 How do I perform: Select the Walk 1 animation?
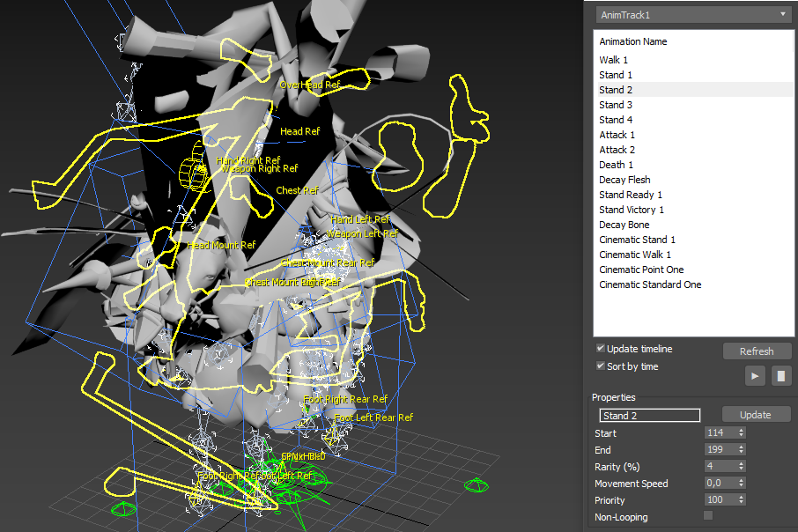tap(614, 60)
